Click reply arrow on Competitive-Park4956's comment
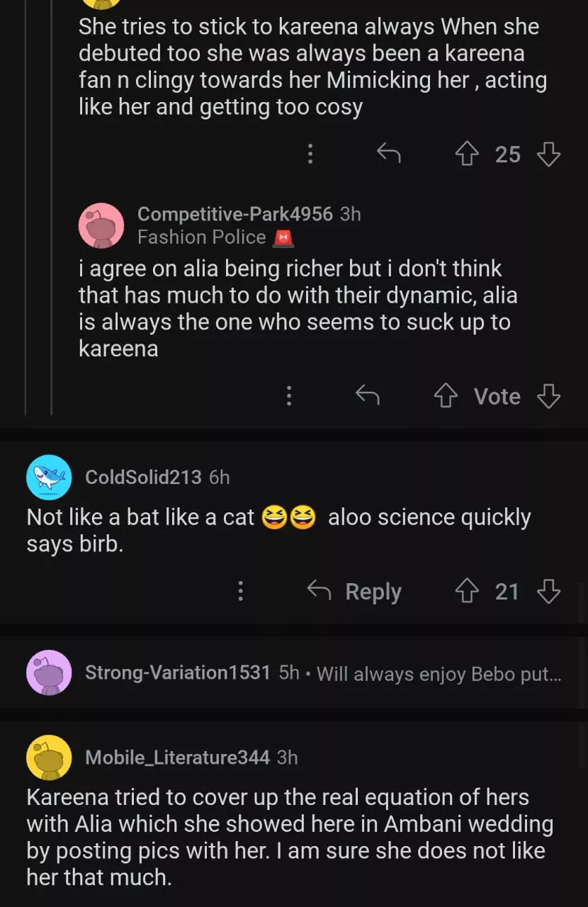 point(367,396)
